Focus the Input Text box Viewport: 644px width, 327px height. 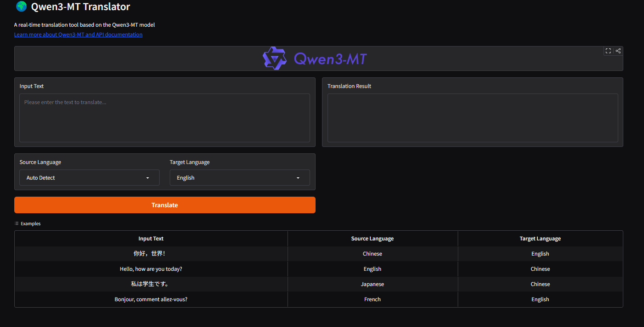click(165, 118)
